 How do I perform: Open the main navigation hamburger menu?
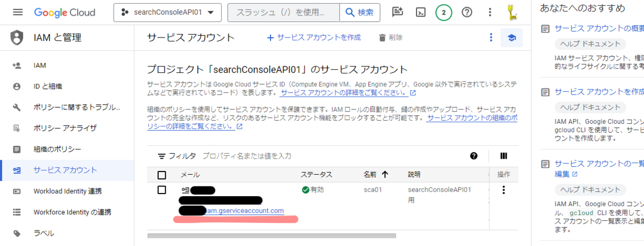point(18,12)
